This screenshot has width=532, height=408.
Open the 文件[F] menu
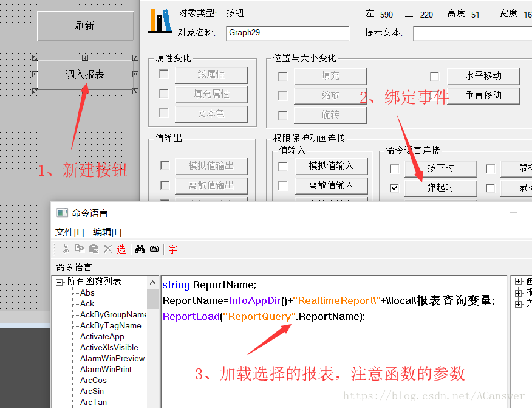(x=70, y=232)
